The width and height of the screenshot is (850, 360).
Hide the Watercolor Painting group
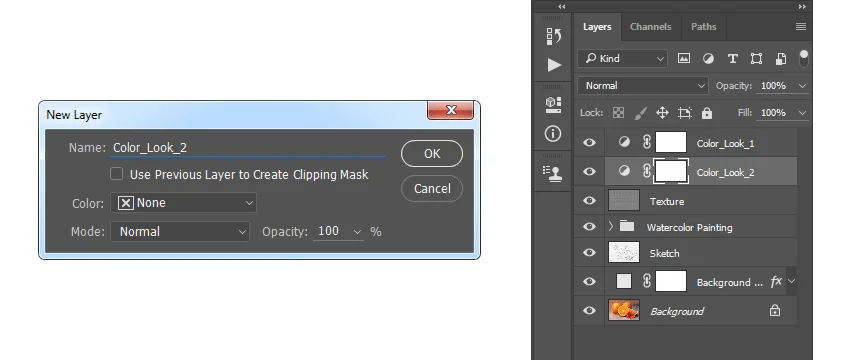pyautogui.click(x=589, y=227)
